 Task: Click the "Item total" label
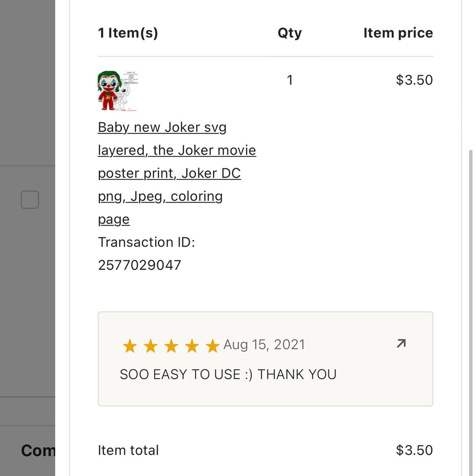(x=129, y=450)
